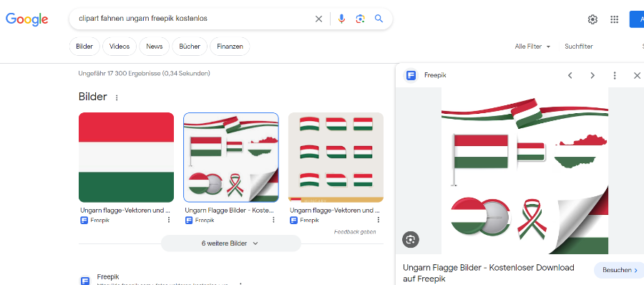Open options next to Bilder heading
Screen dimensions: 644x285
(x=117, y=97)
